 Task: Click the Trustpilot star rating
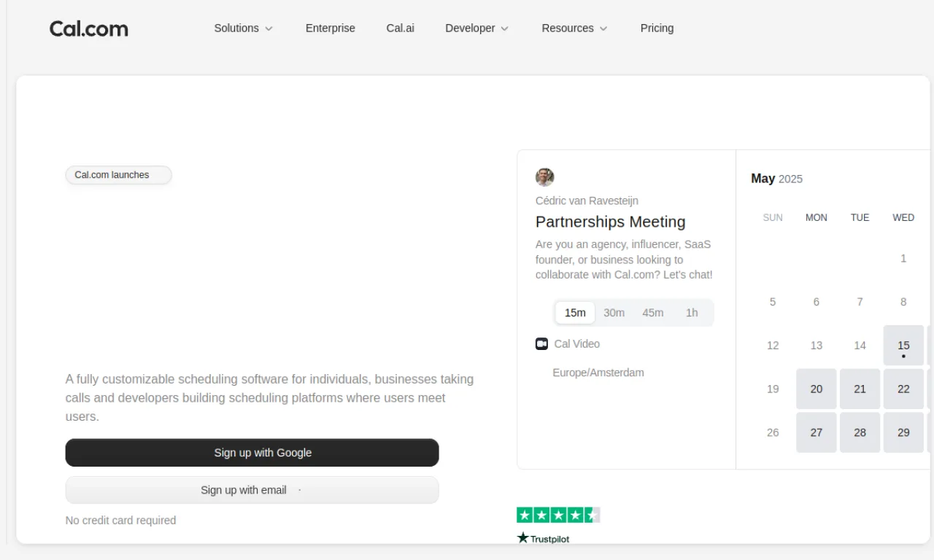558,516
